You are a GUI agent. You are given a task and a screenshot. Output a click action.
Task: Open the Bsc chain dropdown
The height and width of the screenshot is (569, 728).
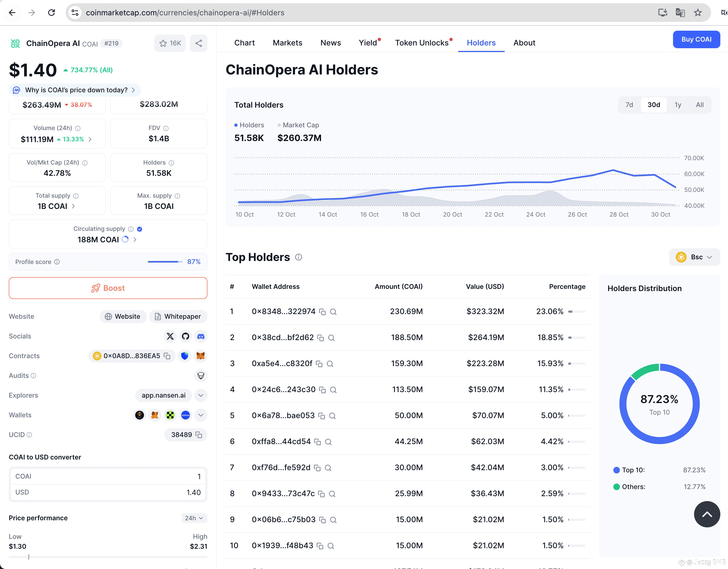(x=694, y=257)
